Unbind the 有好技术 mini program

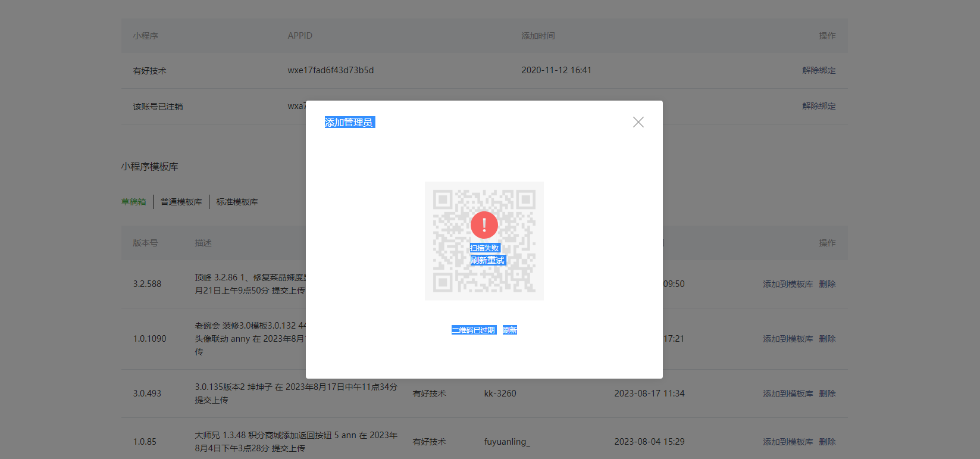[819, 70]
